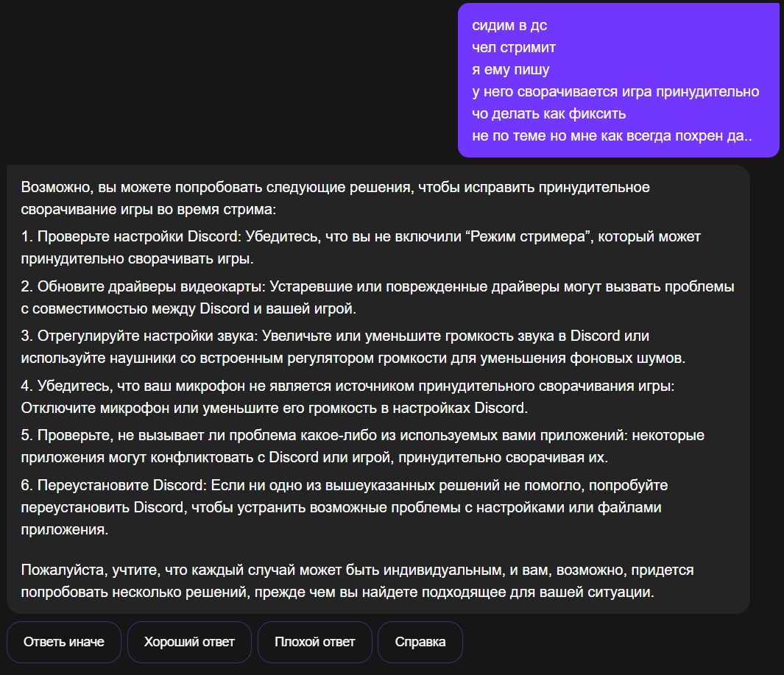This screenshot has height=675, width=784.
Task: Click the last line "не по теме но мне..."
Action: [x=612, y=135]
